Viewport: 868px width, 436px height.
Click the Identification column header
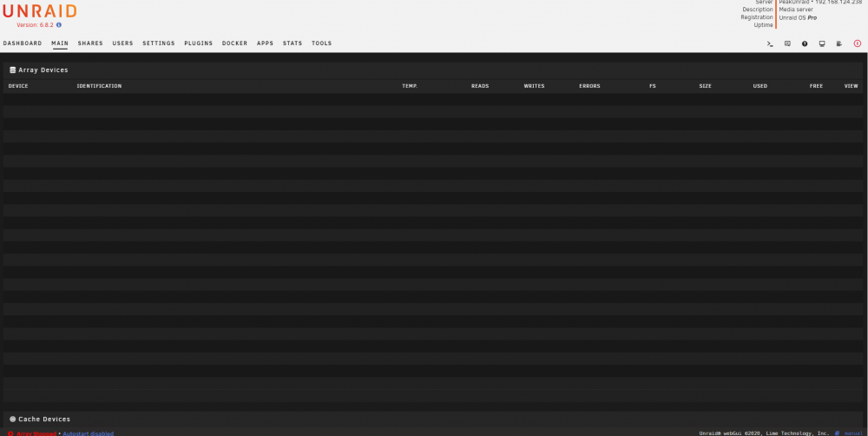(99, 86)
